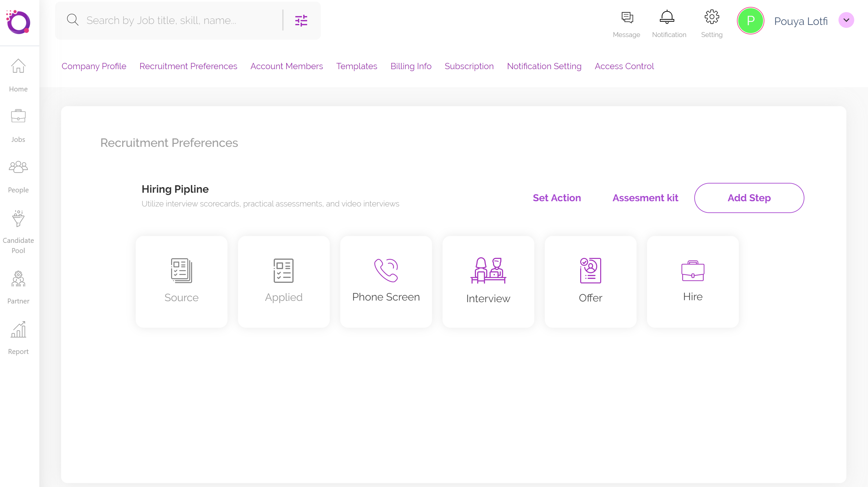The image size is (868, 487).
Task: Select the Interview pipeline step card
Action: (488, 282)
